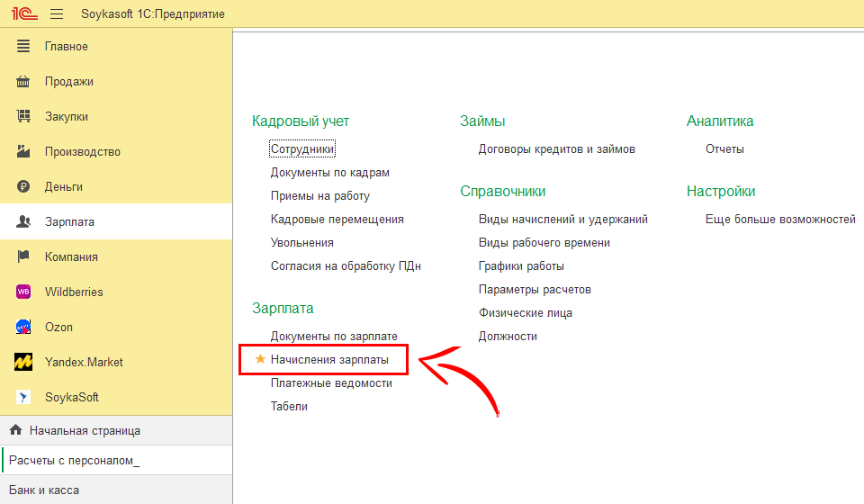Viewport: 864px width, 504px height.
Task: Click the Закупки cart icon
Action: point(23,116)
